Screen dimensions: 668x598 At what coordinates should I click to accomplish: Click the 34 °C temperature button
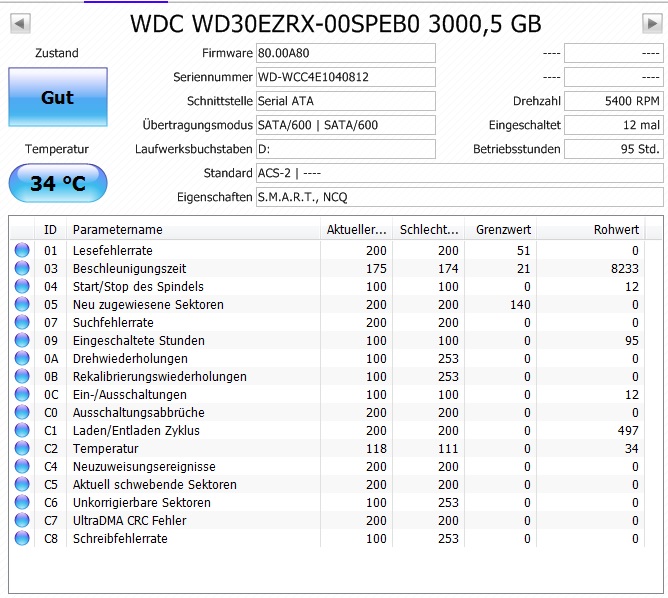[58, 183]
